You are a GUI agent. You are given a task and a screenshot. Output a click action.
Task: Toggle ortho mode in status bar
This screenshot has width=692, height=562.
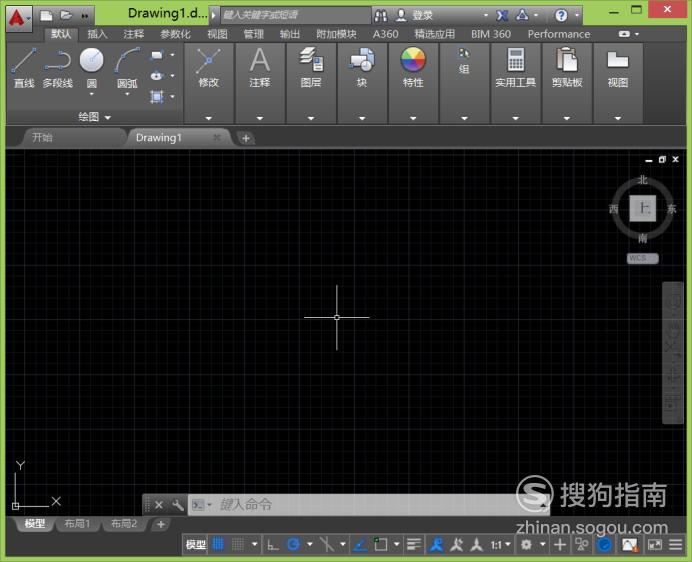coord(273,545)
